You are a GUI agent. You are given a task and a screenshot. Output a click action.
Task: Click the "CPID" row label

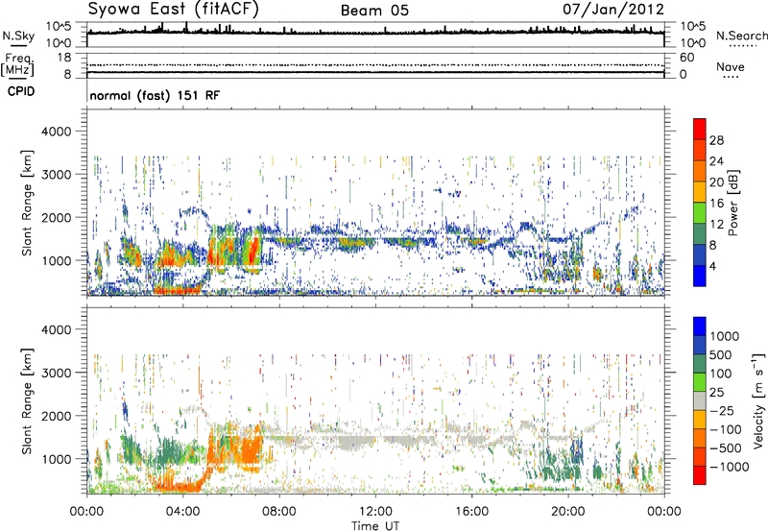click(x=21, y=91)
